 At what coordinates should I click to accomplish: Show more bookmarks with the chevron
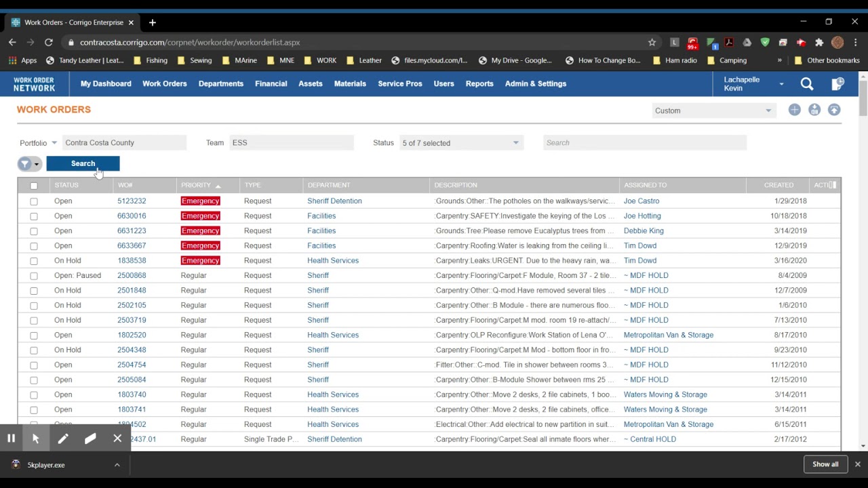pos(779,60)
